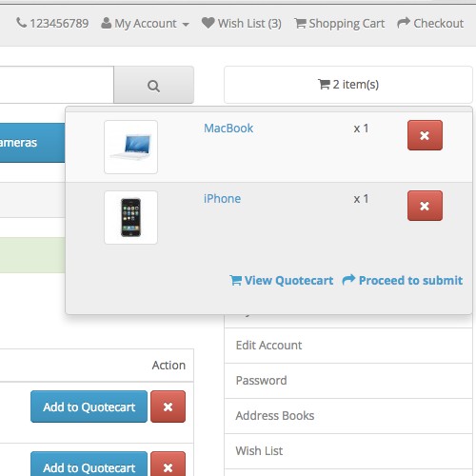Open the iPhone product link
Image resolution: width=476 pixels, height=476 pixels.
[x=222, y=199]
